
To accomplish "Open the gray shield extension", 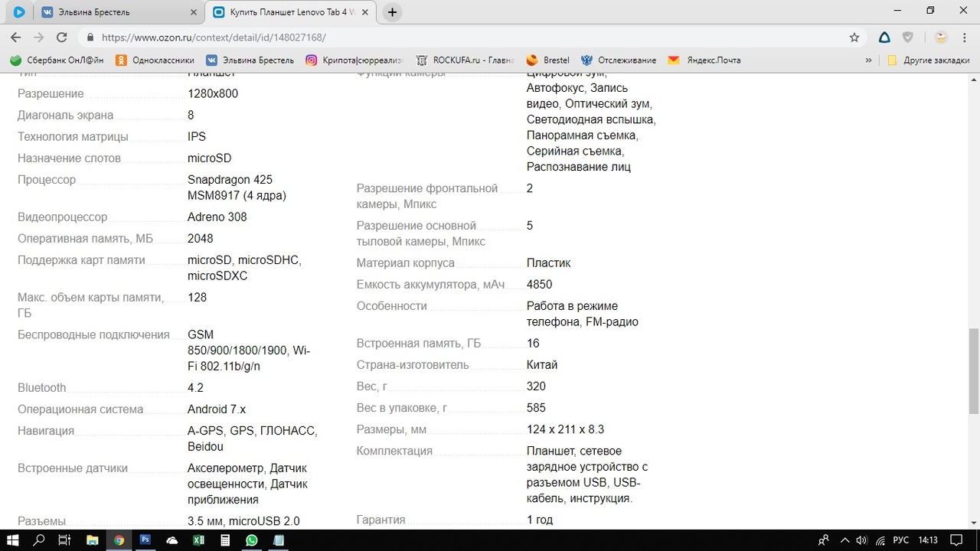I will [x=908, y=37].
